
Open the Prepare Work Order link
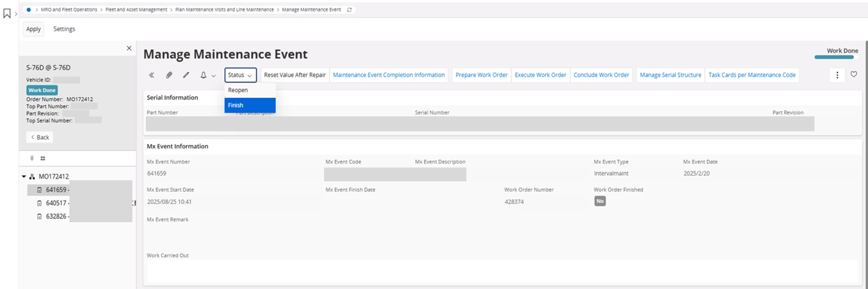tap(481, 75)
